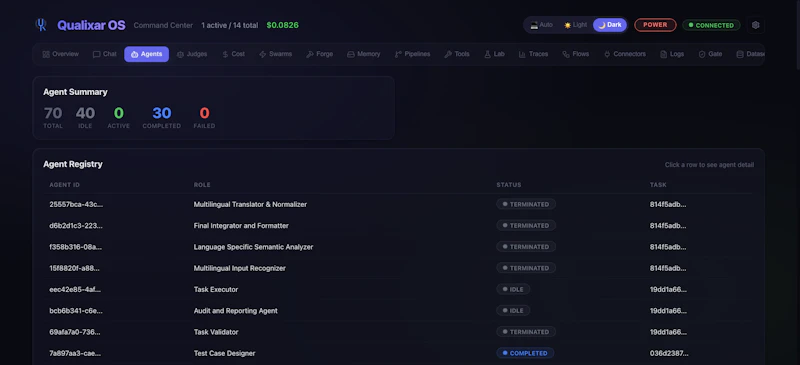Click task ID in the Task Executor row
This screenshot has height=365, width=800.
coord(668,289)
